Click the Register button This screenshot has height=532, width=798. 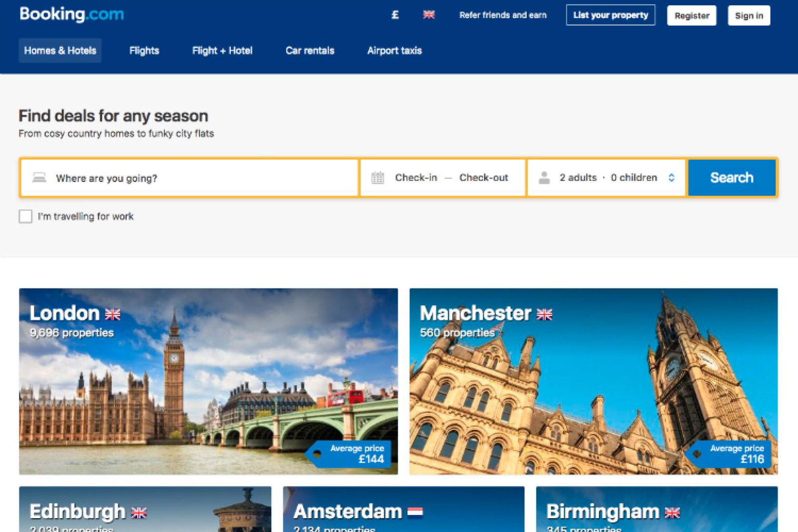[x=692, y=15]
